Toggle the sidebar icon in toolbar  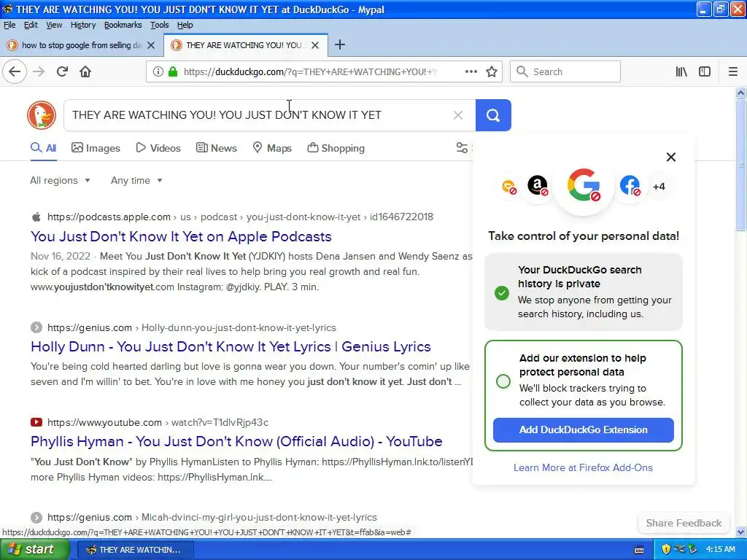(705, 72)
